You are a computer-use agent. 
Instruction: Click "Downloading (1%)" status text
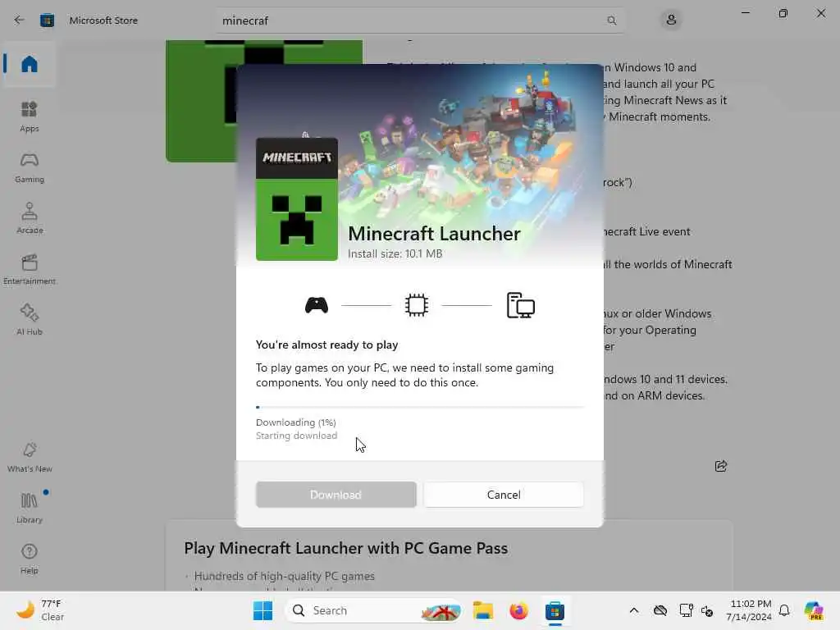[295, 422]
